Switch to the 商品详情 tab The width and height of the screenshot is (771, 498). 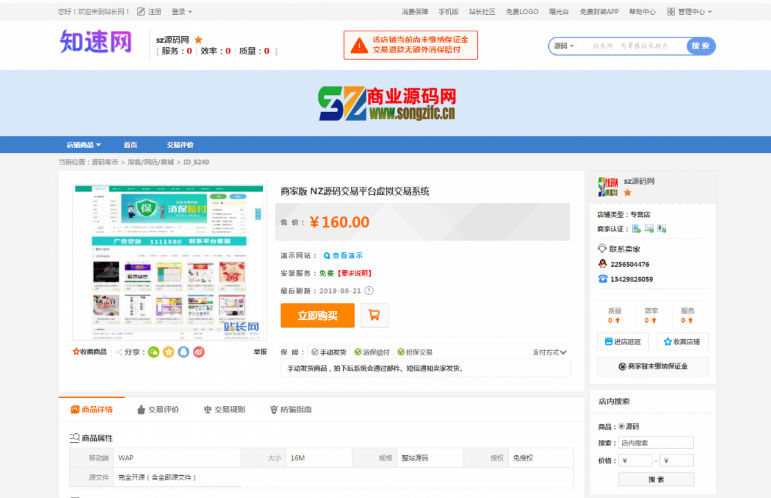tap(92, 409)
